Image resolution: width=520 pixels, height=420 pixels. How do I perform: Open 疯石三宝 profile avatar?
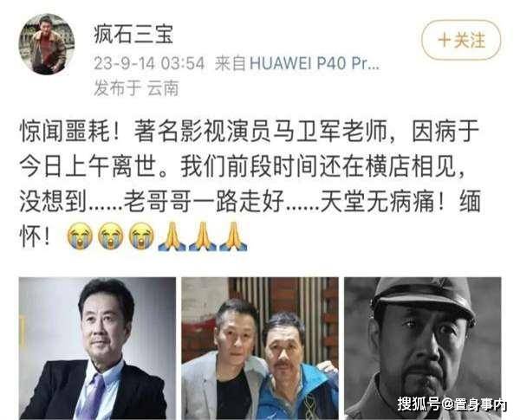[x=47, y=44]
